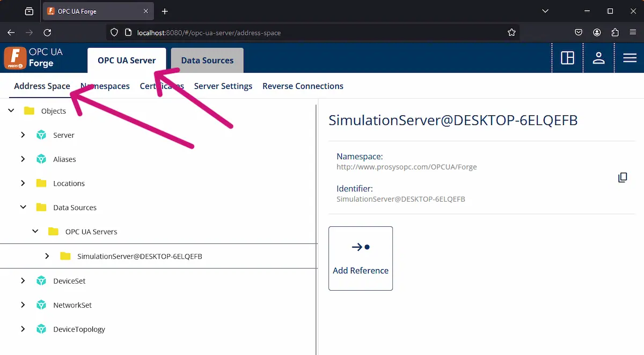The width and height of the screenshot is (644, 355).
Task: Expand the SimulationServer@DESKTOP-6ELQEFB node
Action: pos(47,256)
